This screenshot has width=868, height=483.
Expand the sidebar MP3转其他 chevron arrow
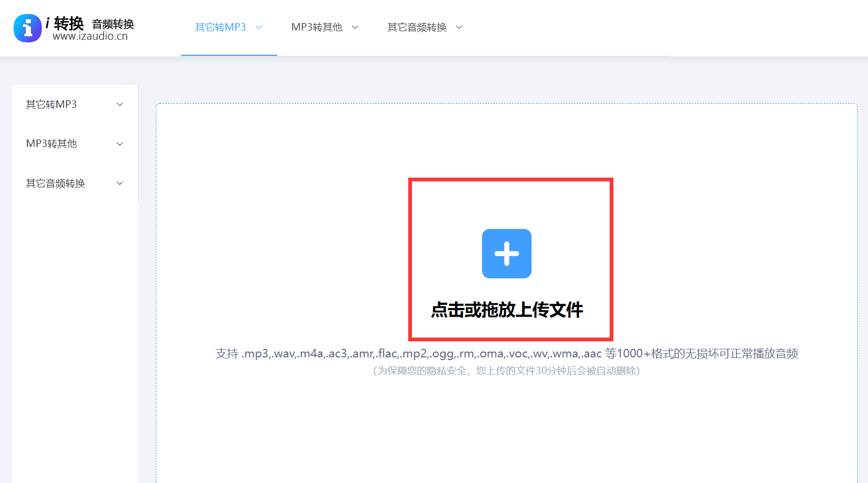120,144
